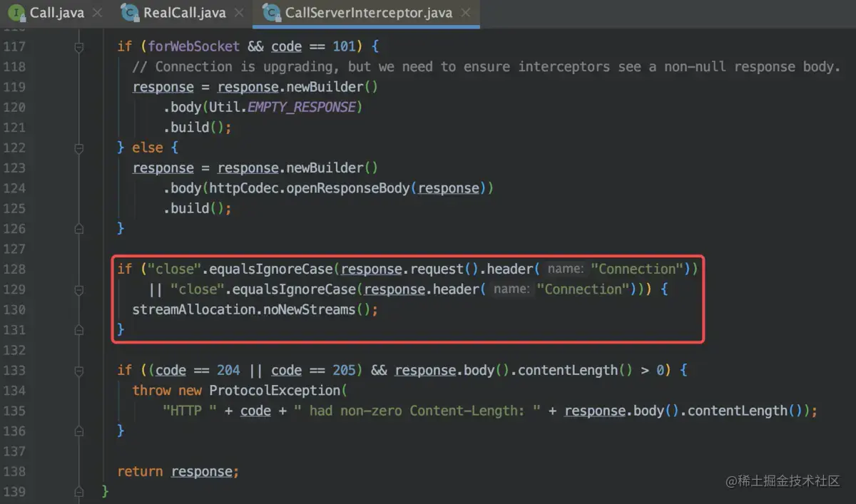Image resolution: width=856 pixels, height=504 pixels.
Task: Switch to the Call.java tab
Action: tap(56, 13)
